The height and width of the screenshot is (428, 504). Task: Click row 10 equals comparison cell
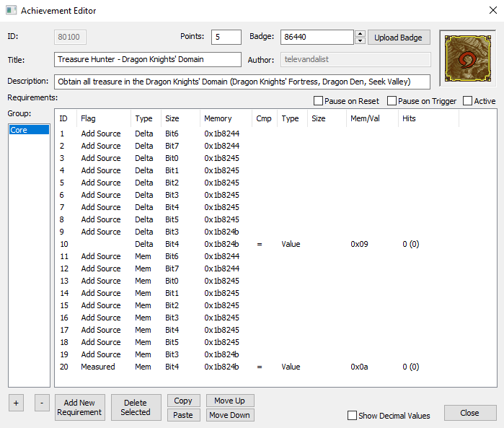pyautogui.click(x=260, y=244)
